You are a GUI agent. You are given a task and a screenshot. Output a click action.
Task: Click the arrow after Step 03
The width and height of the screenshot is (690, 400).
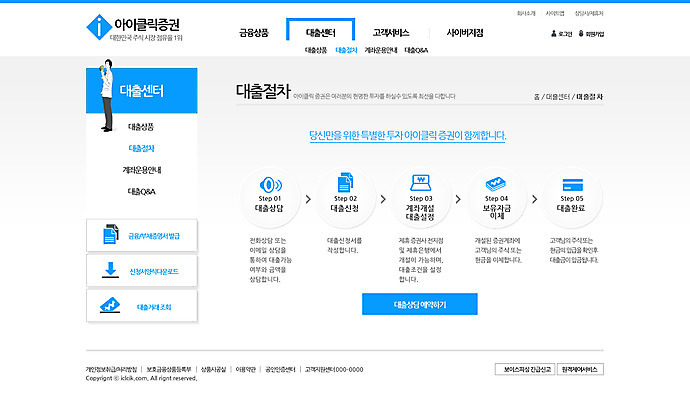point(458,199)
